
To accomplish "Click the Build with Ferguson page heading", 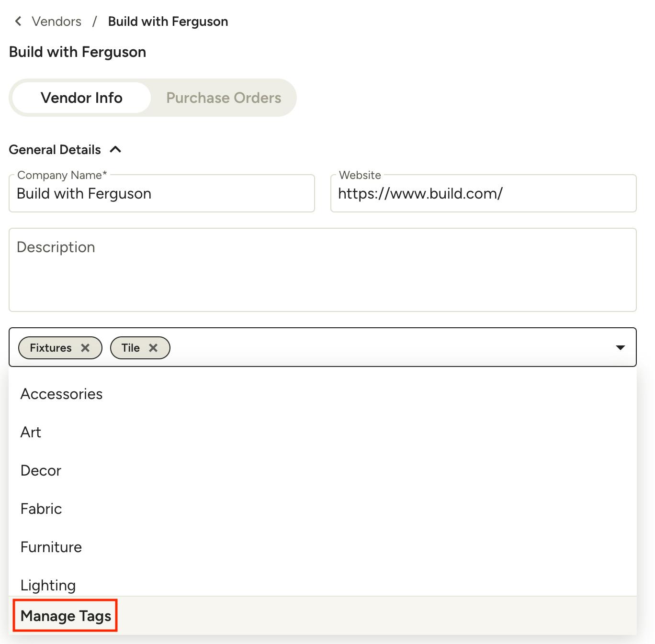I will click(x=78, y=52).
